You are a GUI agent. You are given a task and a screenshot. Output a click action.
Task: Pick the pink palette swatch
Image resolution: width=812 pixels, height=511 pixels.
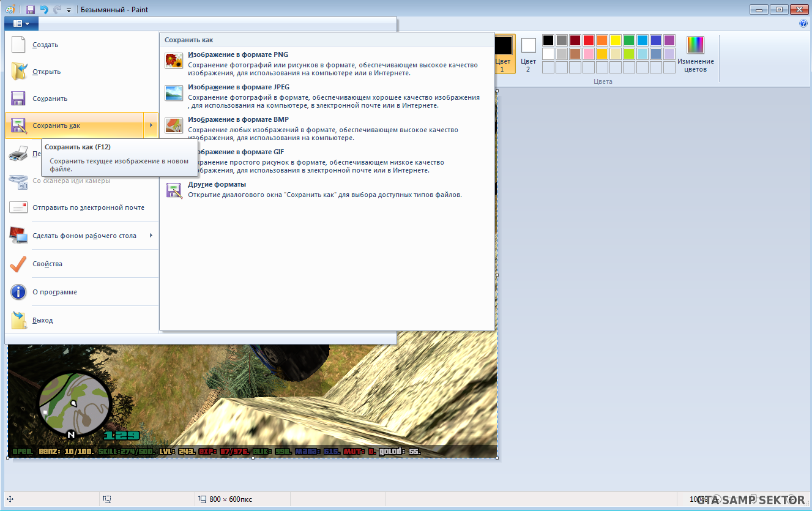click(x=589, y=54)
